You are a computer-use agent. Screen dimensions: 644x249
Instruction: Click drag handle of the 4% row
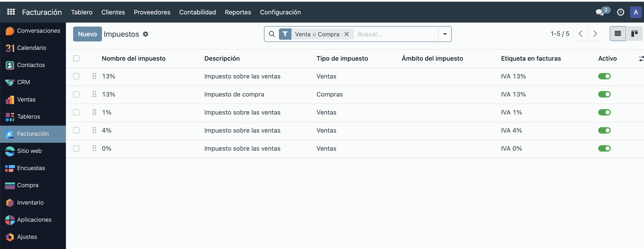(94, 130)
